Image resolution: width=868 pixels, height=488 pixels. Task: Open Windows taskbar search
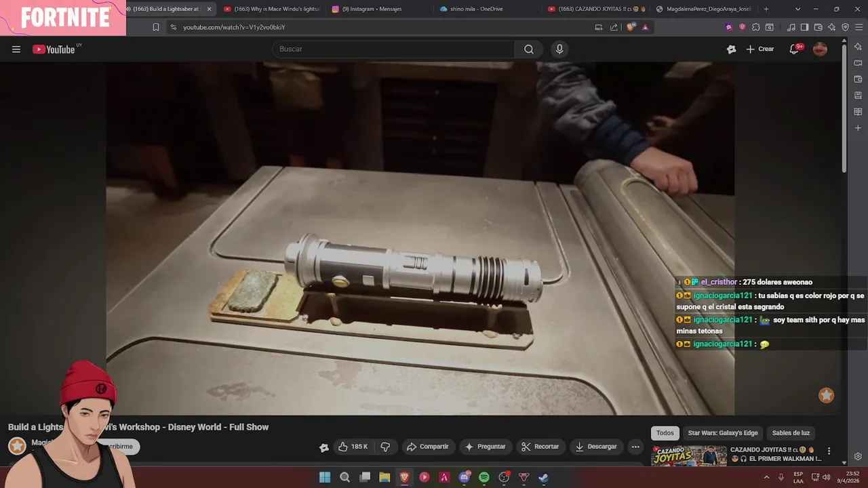coord(344,477)
